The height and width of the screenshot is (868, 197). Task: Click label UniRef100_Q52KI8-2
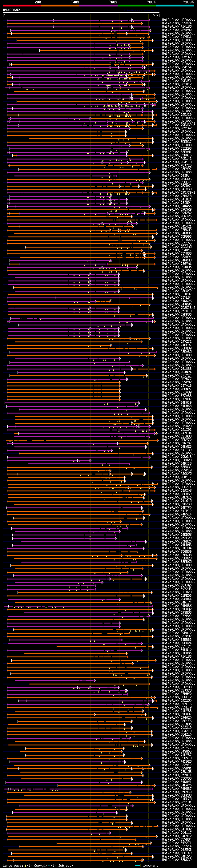[x=179, y=308]
